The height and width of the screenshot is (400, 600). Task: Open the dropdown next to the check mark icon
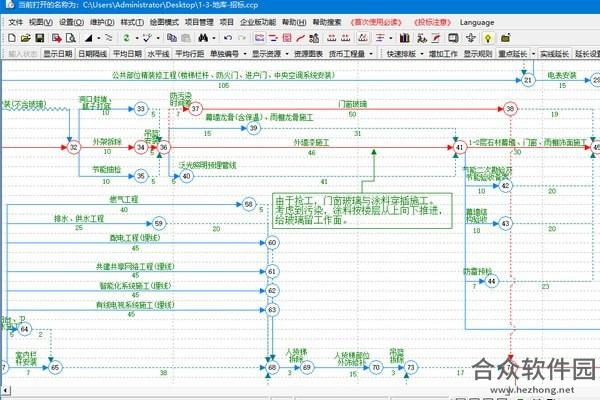158,38
